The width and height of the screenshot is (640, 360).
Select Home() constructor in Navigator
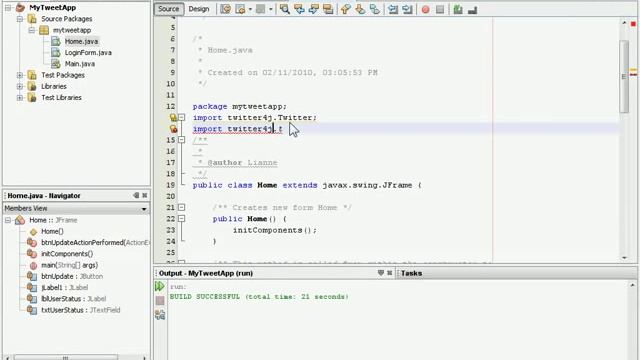[x=52, y=231]
